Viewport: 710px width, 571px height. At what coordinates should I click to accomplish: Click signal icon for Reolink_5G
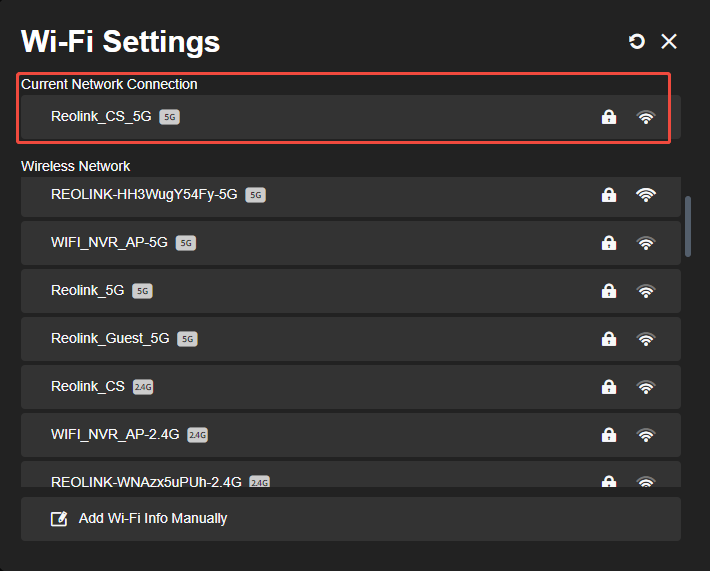click(x=646, y=291)
